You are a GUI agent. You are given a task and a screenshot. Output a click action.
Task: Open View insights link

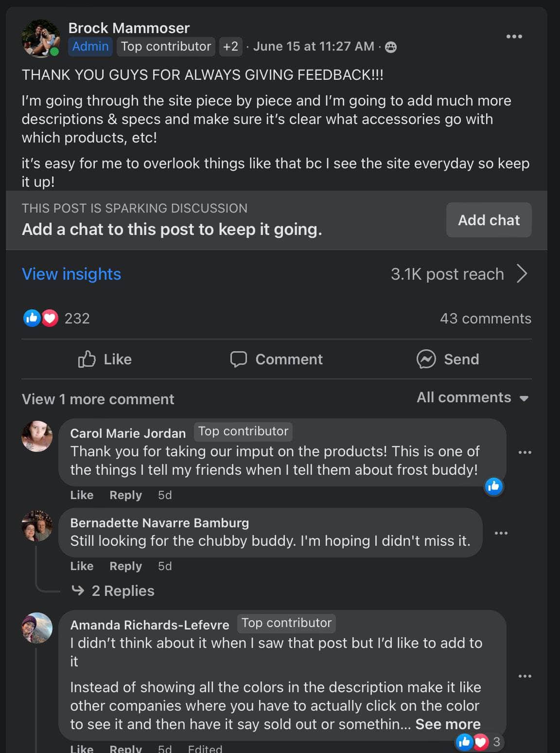click(x=71, y=274)
